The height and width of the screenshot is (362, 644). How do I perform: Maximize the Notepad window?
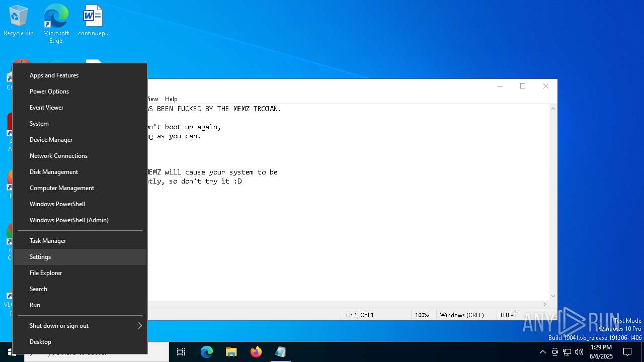click(x=523, y=86)
